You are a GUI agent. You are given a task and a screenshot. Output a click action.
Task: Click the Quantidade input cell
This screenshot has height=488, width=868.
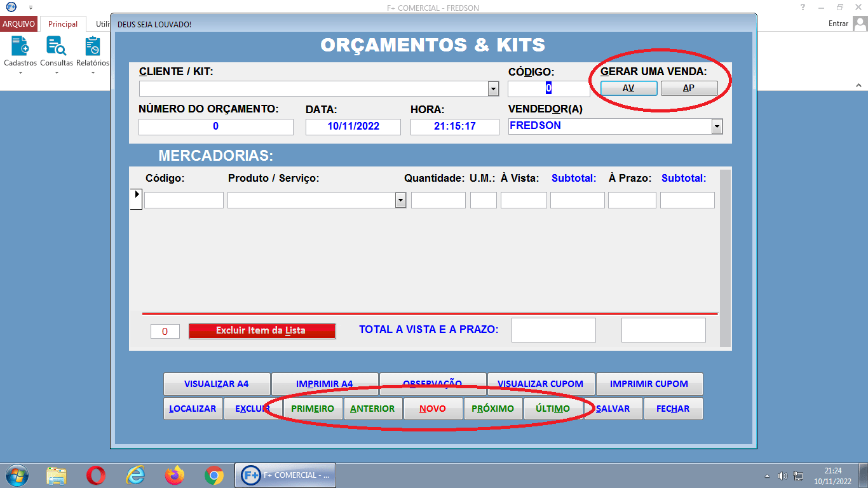(x=438, y=200)
